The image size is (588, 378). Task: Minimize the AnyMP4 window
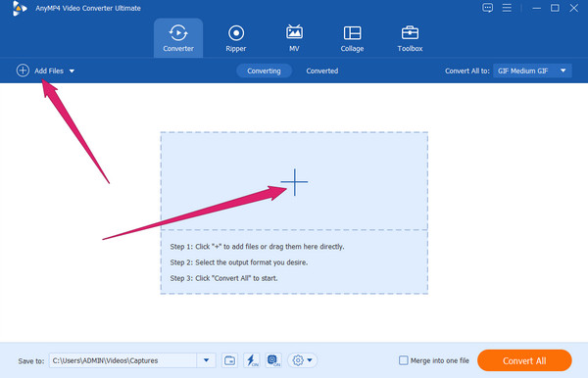coord(537,8)
